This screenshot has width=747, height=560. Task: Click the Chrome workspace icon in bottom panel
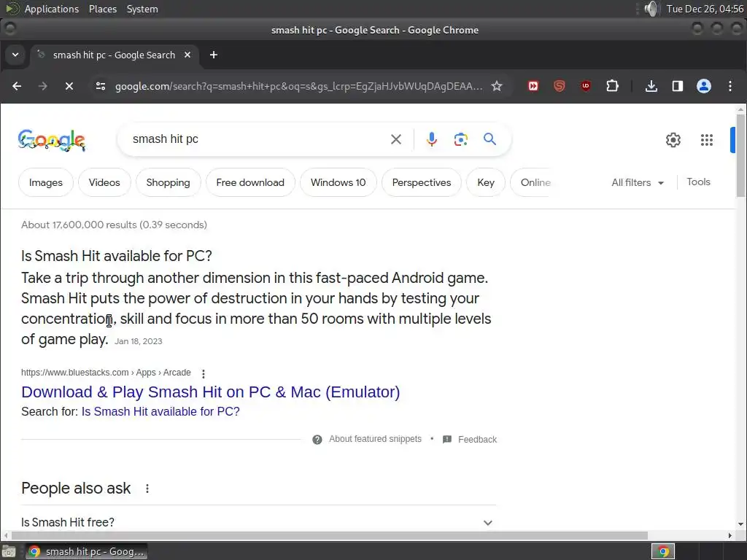tap(663, 552)
